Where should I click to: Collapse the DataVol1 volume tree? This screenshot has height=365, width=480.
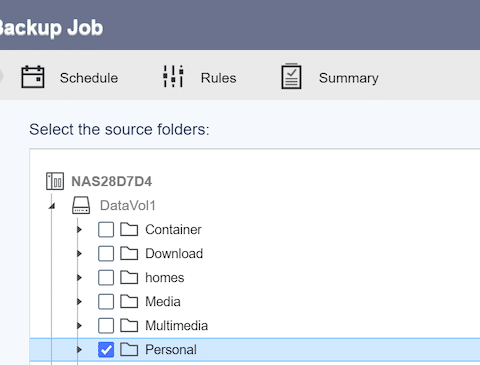coord(52,206)
